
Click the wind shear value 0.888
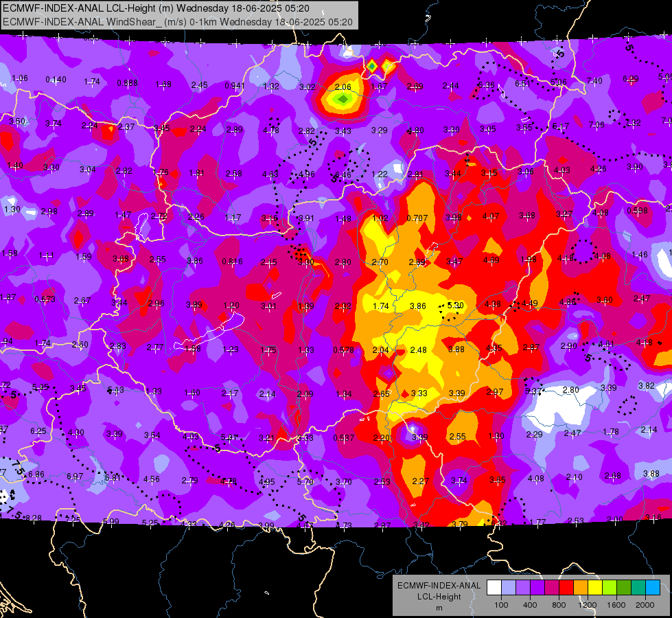(127, 83)
